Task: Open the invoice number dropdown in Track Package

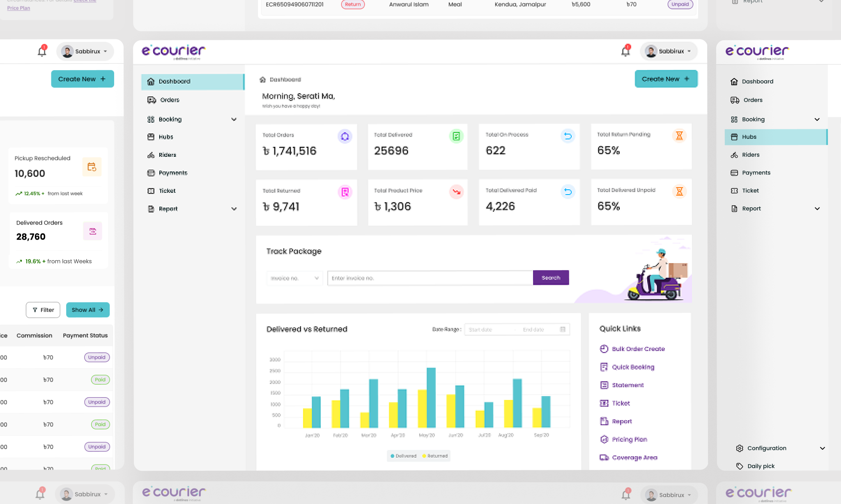Action: 294,278
